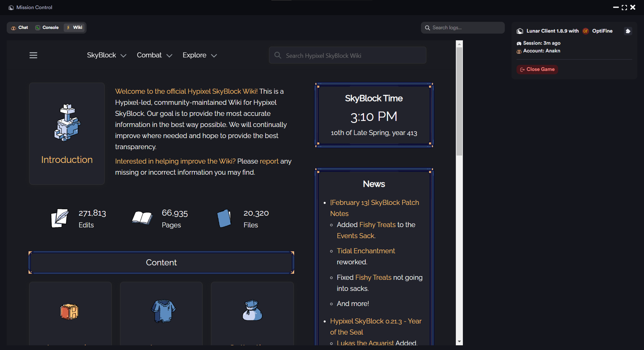Click the Close Game button

[537, 69]
